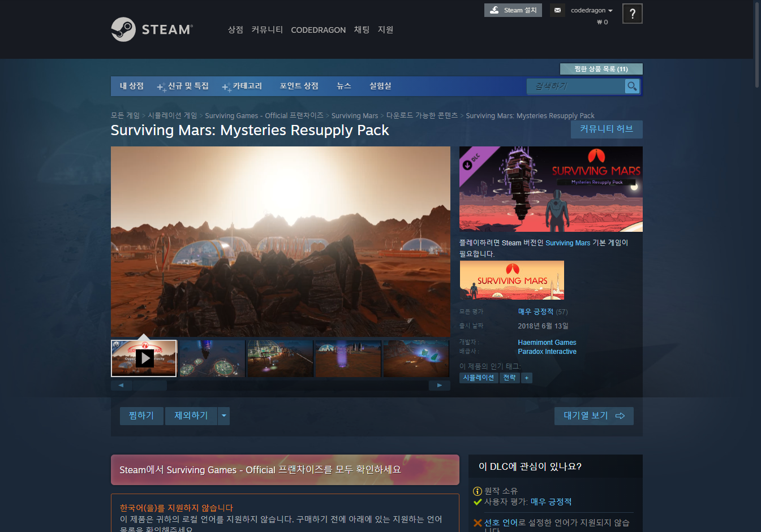Open Surviving Mars breadcrumb link

click(355, 115)
